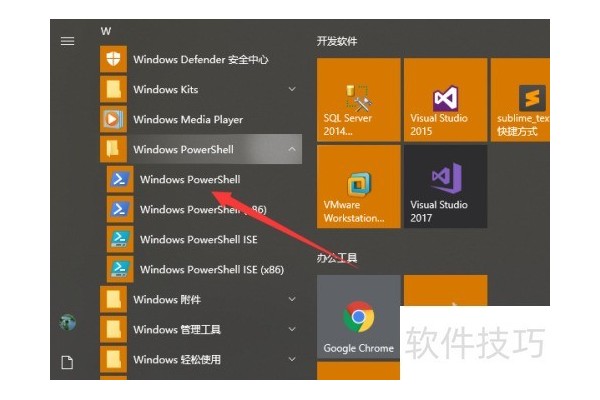Viewport: 600px width, 400px height.
Task: Collapse the Windows PowerShell folder chevron
Action: (292, 149)
